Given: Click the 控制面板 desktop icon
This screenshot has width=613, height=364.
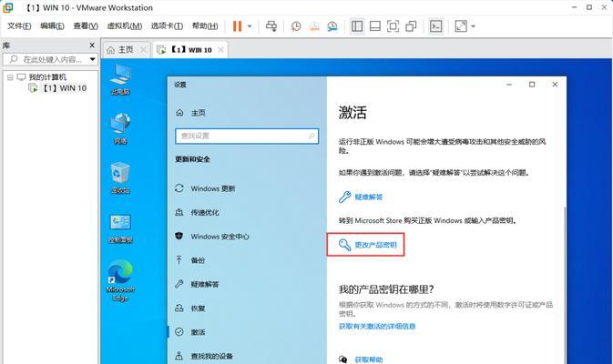Looking at the screenshot, I should point(120,228).
